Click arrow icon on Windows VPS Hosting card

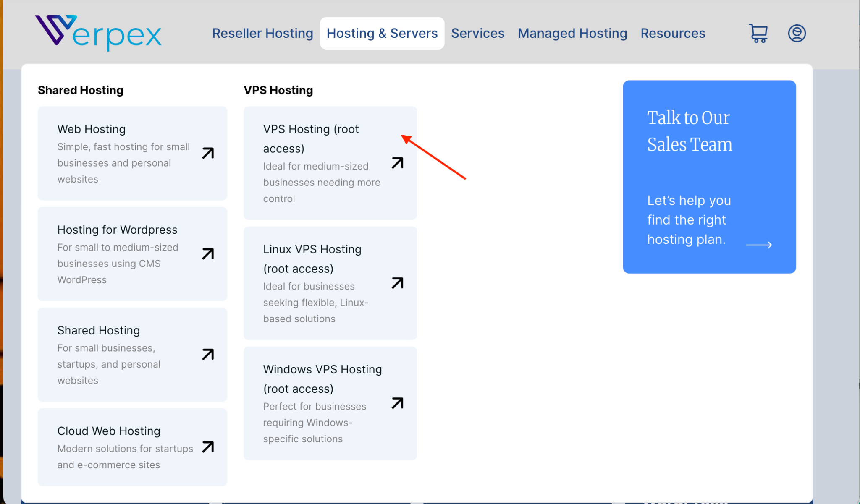(x=397, y=403)
